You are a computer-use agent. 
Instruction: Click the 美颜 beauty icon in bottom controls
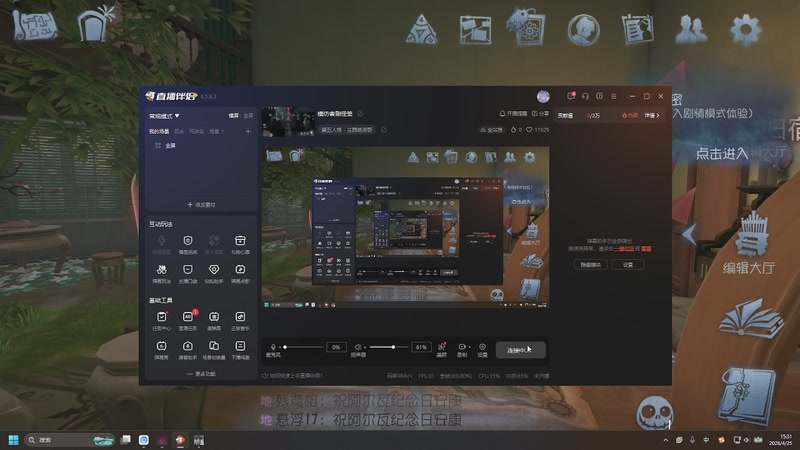point(442,347)
